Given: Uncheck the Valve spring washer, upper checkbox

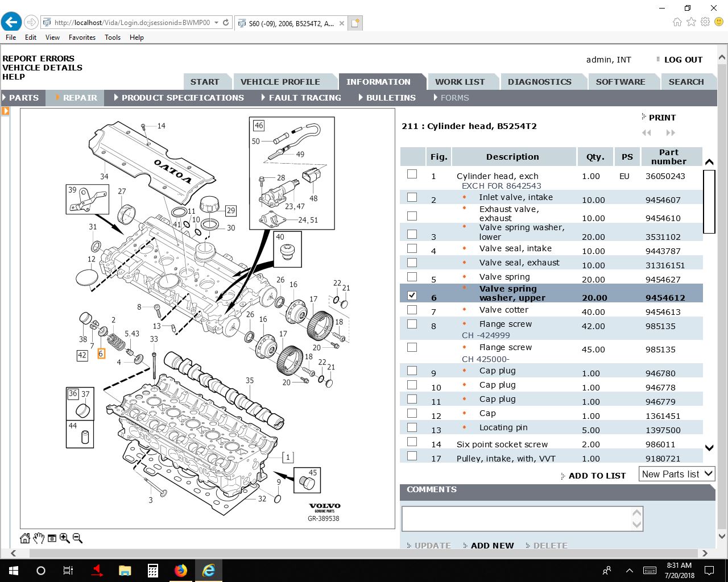Looking at the screenshot, I should (x=412, y=295).
